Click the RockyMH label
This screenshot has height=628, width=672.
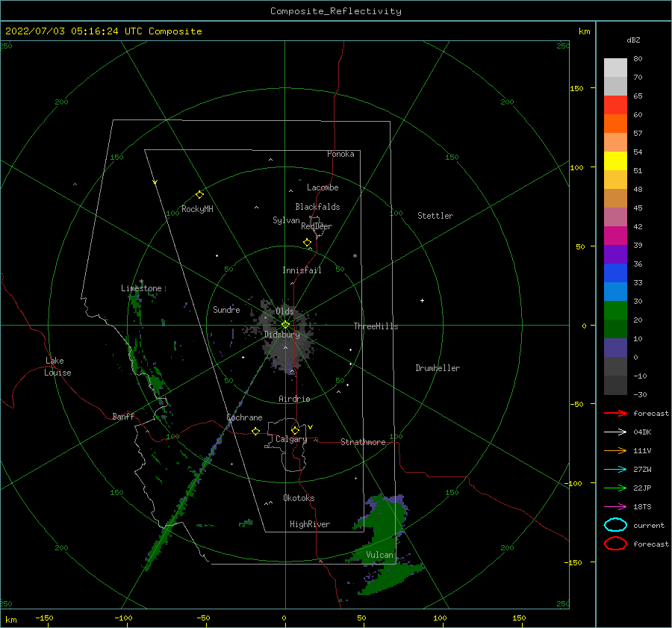pos(197,209)
